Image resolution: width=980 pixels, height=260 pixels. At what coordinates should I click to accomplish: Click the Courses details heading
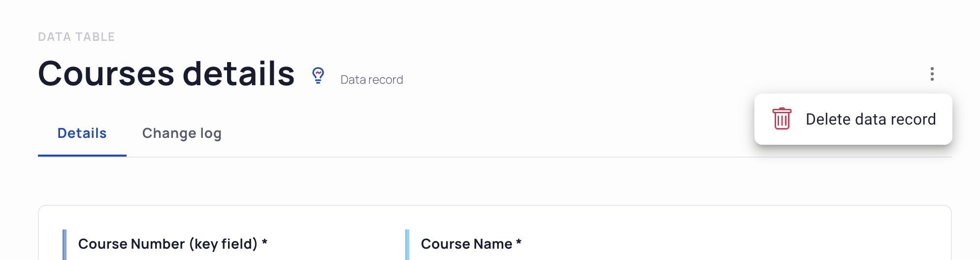tap(166, 74)
